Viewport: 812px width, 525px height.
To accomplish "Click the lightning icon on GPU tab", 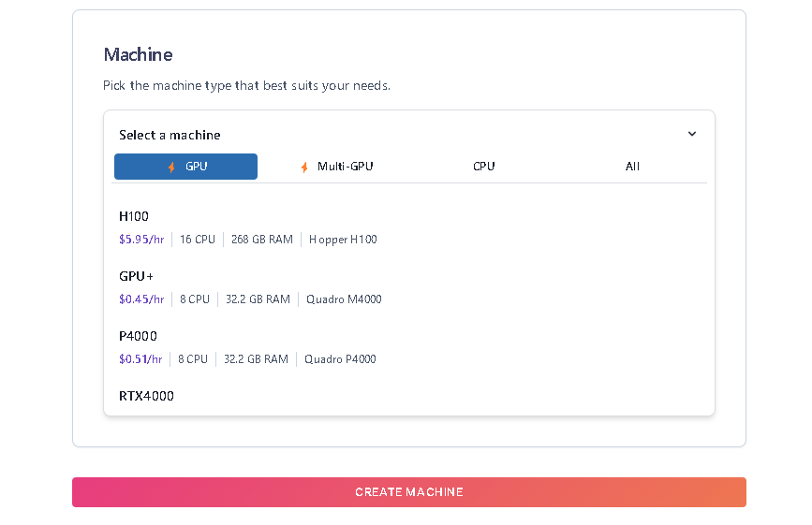I will (x=171, y=168).
